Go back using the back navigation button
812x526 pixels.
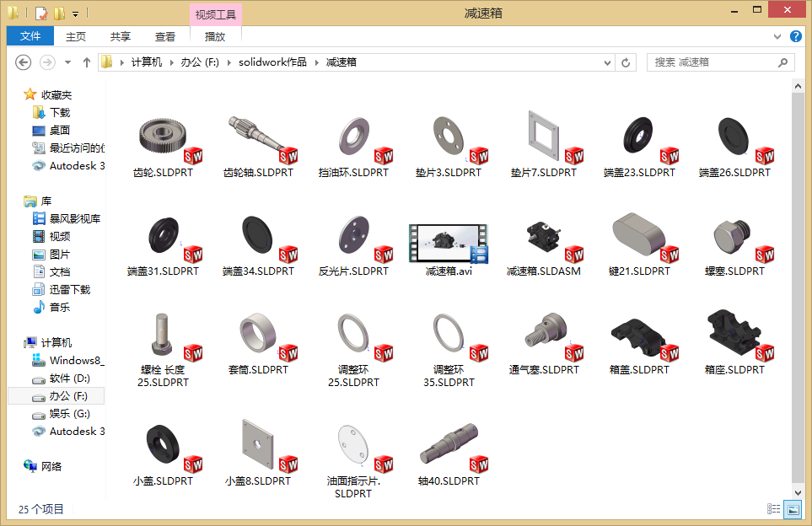coord(23,62)
